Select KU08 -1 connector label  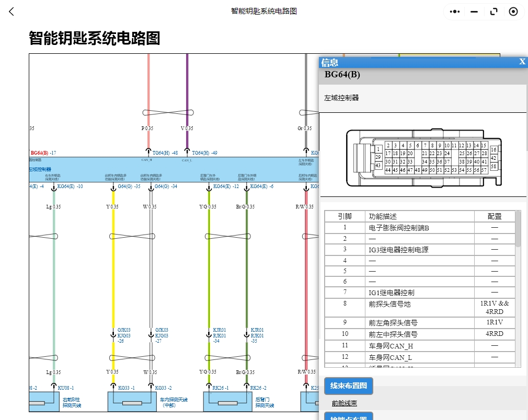tap(66, 388)
